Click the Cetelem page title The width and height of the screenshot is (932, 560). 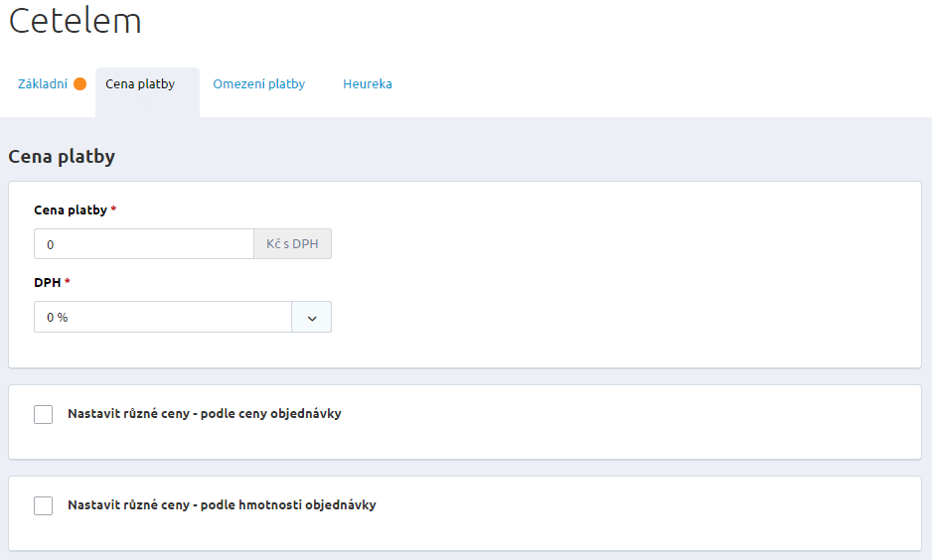click(x=76, y=20)
